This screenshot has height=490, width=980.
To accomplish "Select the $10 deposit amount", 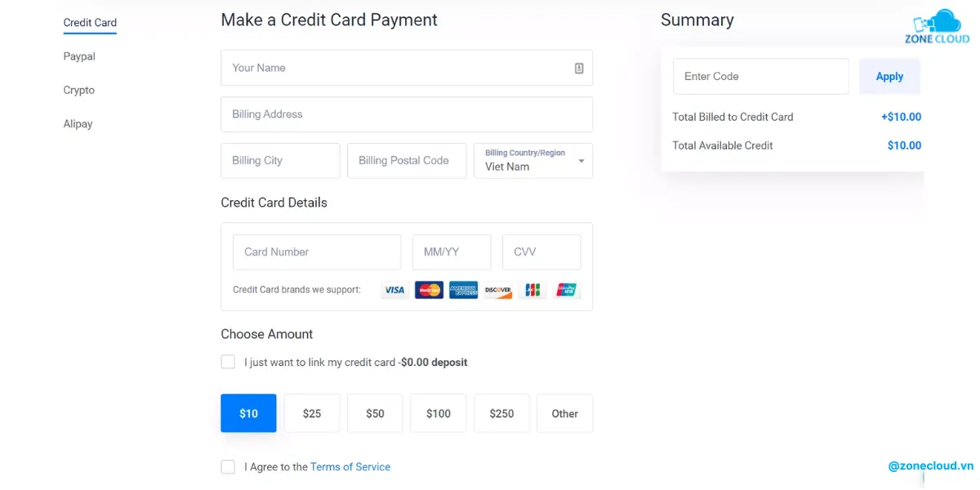I will (x=248, y=413).
